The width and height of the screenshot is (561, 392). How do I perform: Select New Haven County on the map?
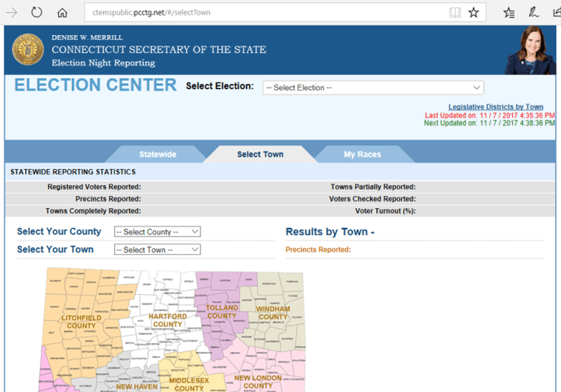pos(137,387)
